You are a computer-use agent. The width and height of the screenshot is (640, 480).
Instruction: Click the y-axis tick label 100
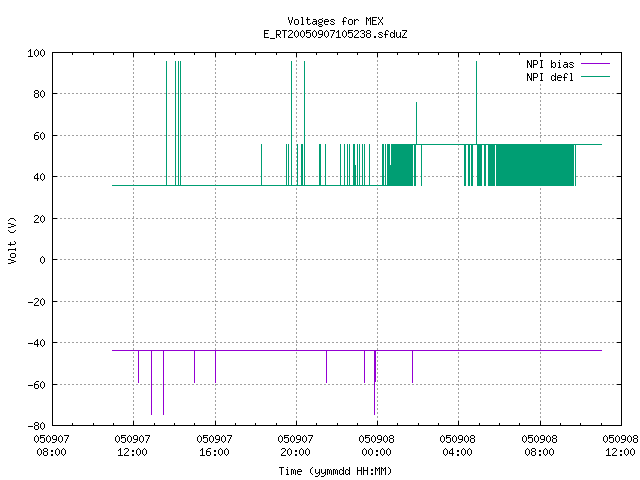[x=36, y=53]
